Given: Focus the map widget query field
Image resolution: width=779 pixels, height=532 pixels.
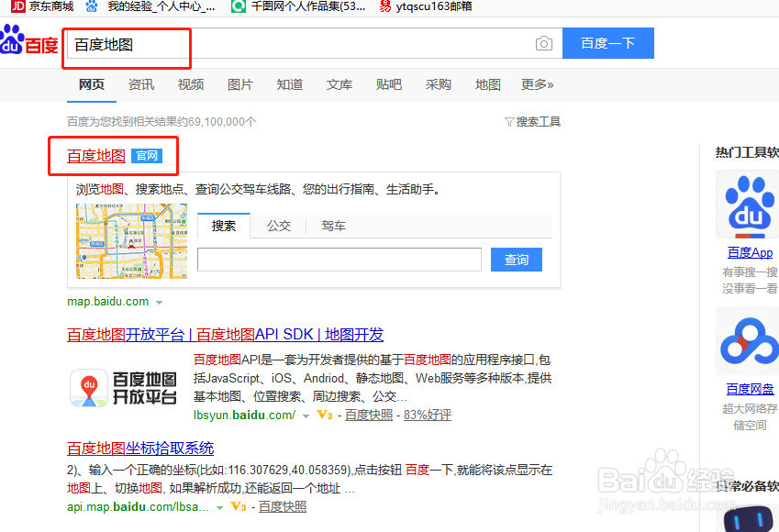Looking at the screenshot, I should click(339, 260).
